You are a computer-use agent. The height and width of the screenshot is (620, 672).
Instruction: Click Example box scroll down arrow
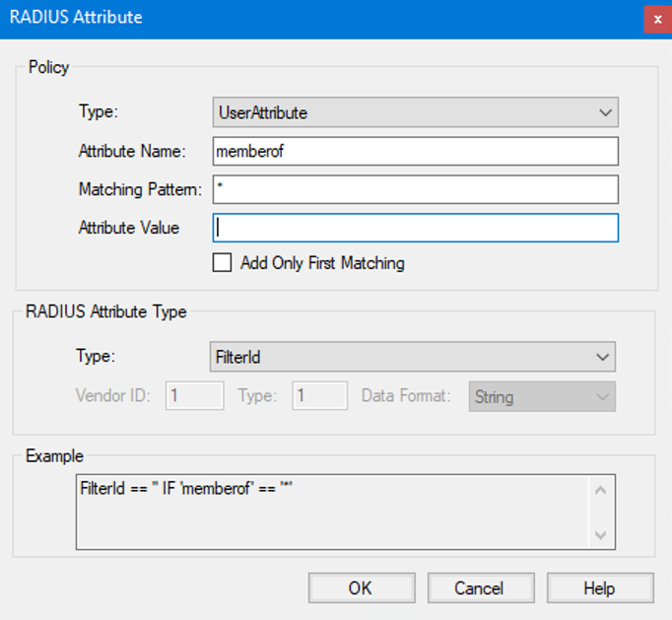[601, 534]
